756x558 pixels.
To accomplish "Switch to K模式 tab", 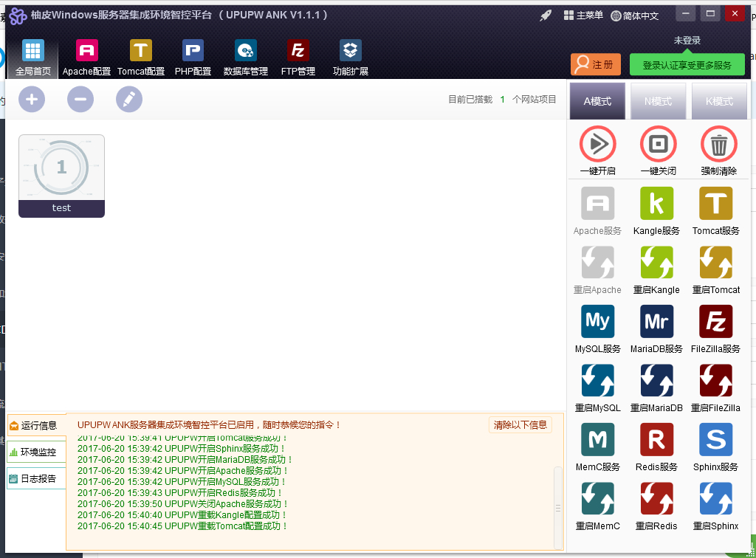I will click(719, 101).
